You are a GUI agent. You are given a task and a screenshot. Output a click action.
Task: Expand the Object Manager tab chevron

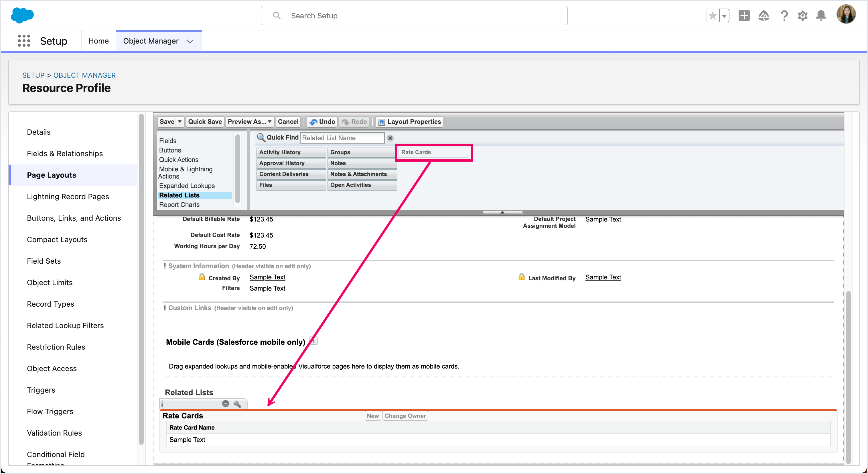point(190,41)
